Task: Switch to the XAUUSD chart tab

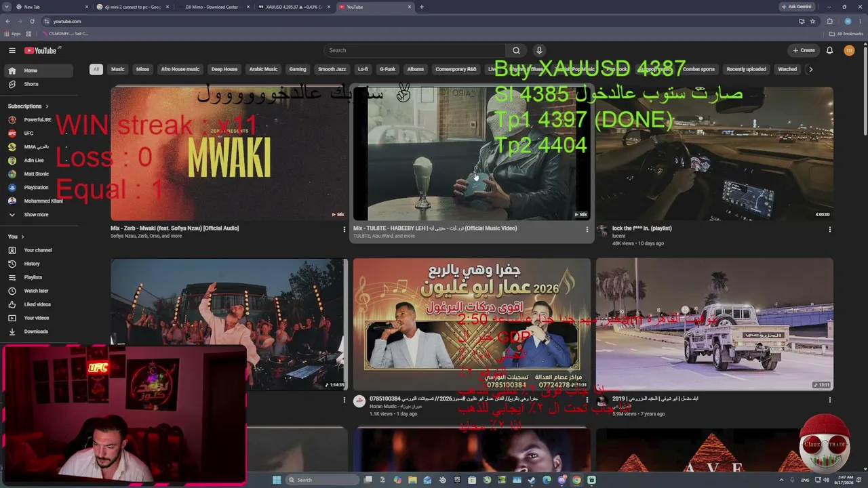Action: (x=295, y=7)
